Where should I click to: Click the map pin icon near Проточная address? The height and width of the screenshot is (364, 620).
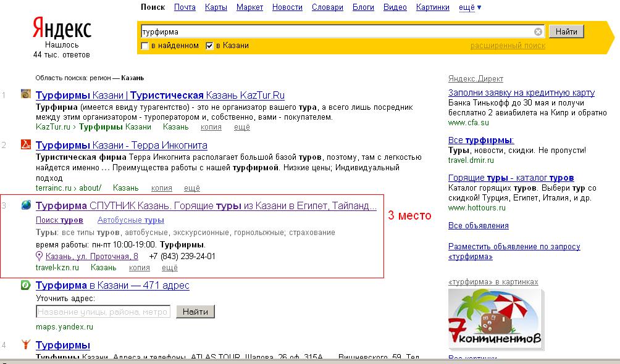coord(39,256)
